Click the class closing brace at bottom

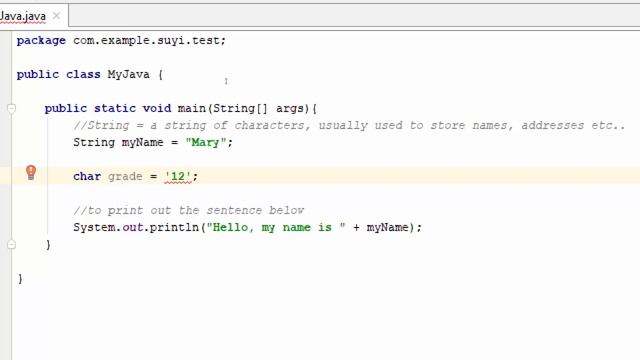[20, 278]
